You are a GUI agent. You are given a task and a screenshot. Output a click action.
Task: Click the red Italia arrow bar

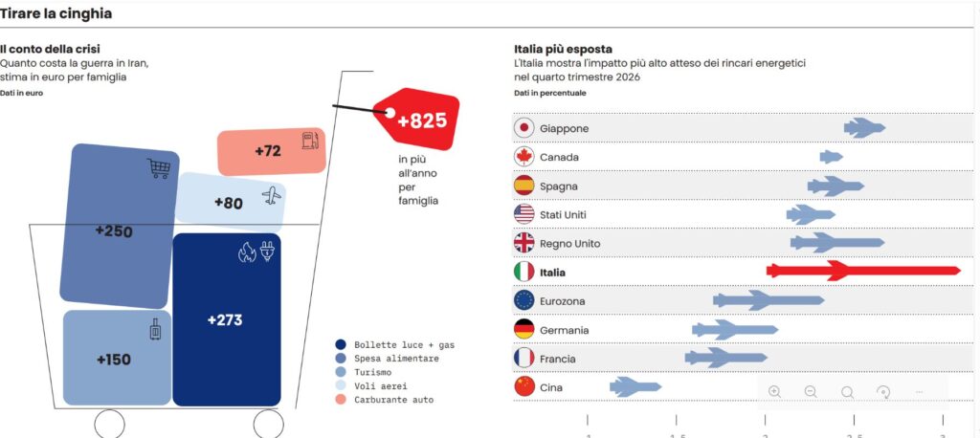(862, 272)
